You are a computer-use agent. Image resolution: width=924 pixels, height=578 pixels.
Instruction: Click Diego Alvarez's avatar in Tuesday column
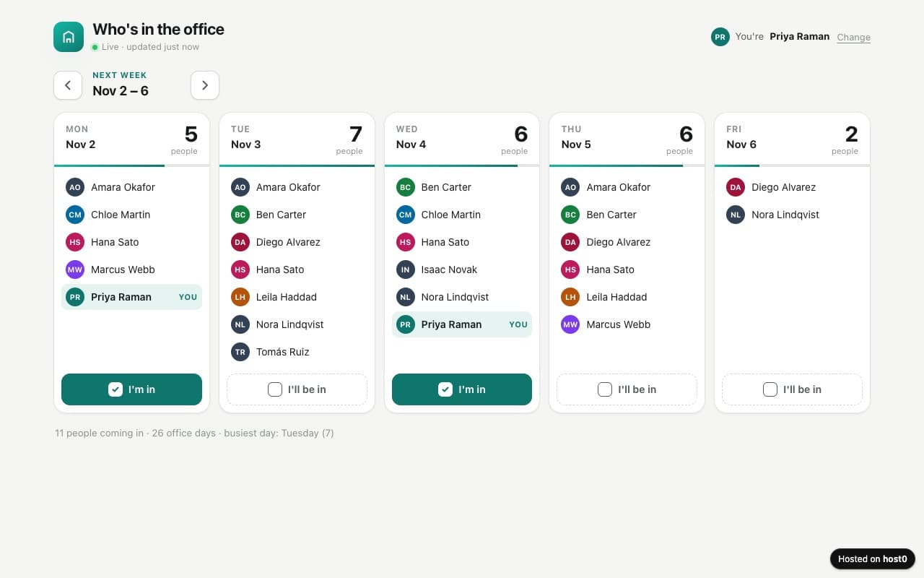tap(240, 242)
